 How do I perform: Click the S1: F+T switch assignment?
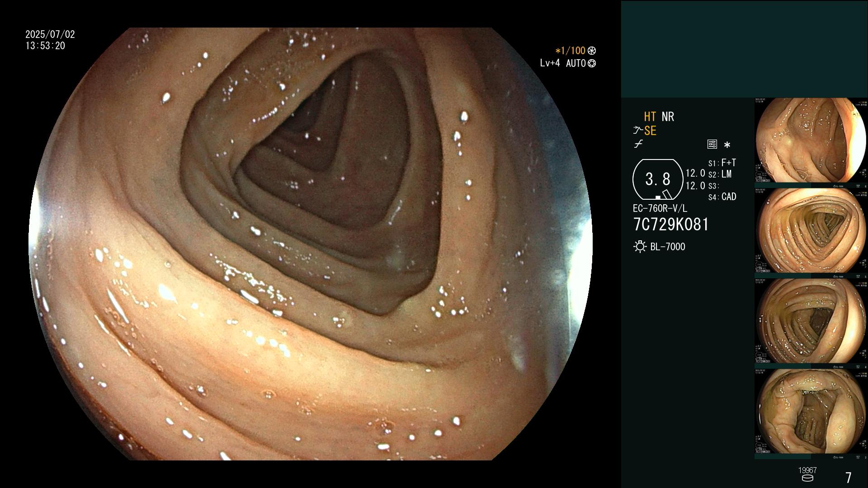click(722, 163)
